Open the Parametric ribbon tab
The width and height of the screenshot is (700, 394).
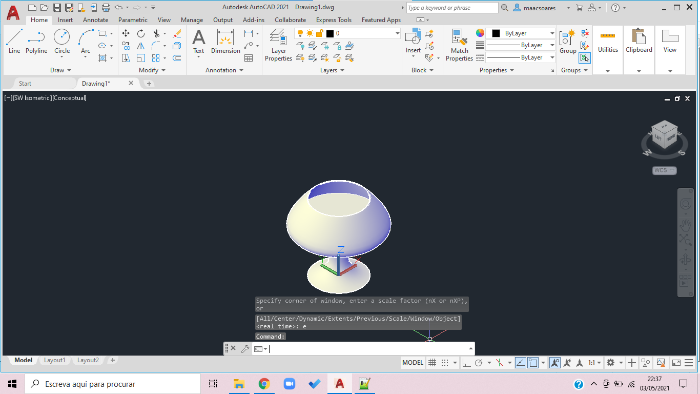pyautogui.click(x=133, y=20)
